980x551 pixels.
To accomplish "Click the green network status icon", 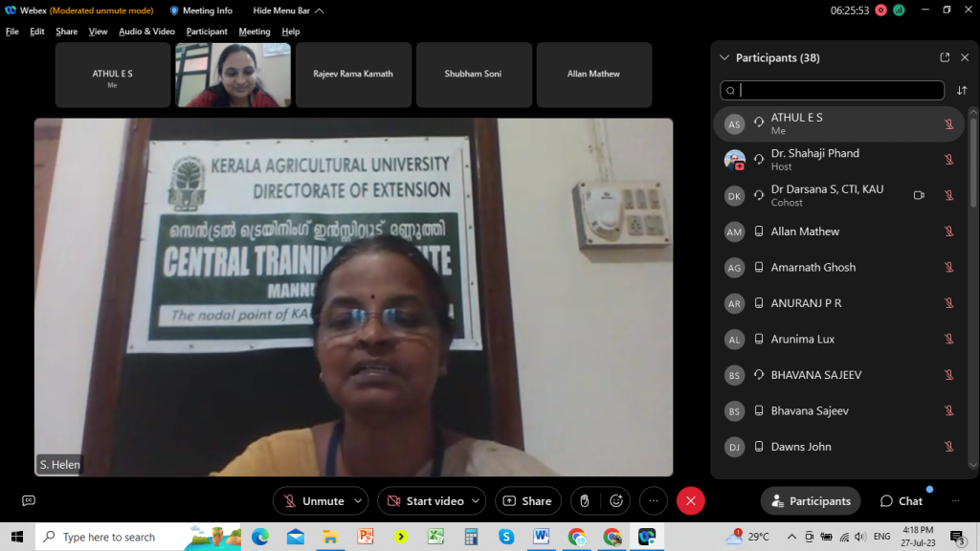I will [x=899, y=10].
